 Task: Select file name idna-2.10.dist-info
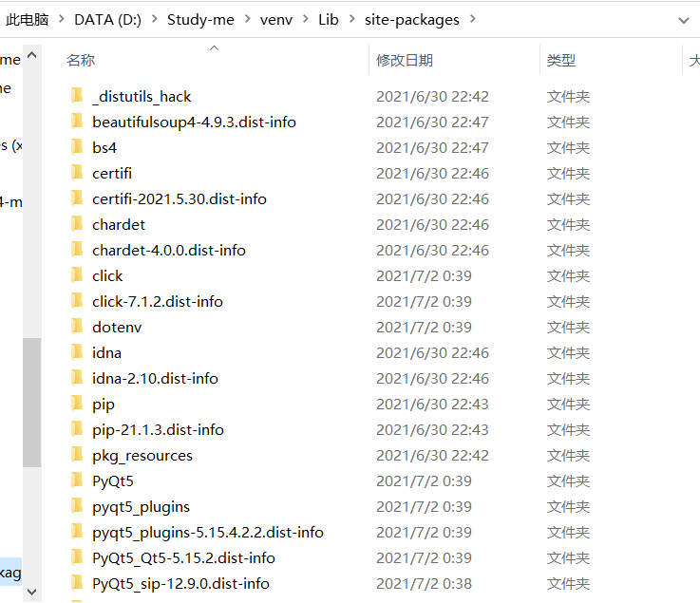click(155, 379)
